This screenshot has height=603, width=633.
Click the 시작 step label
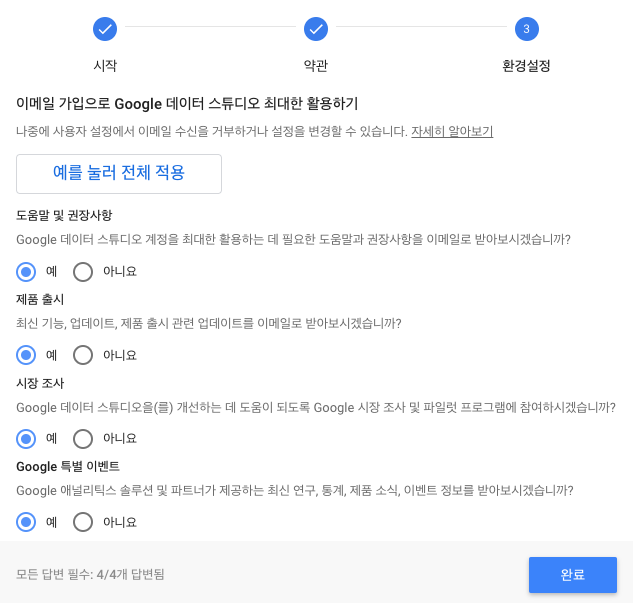point(105,65)
